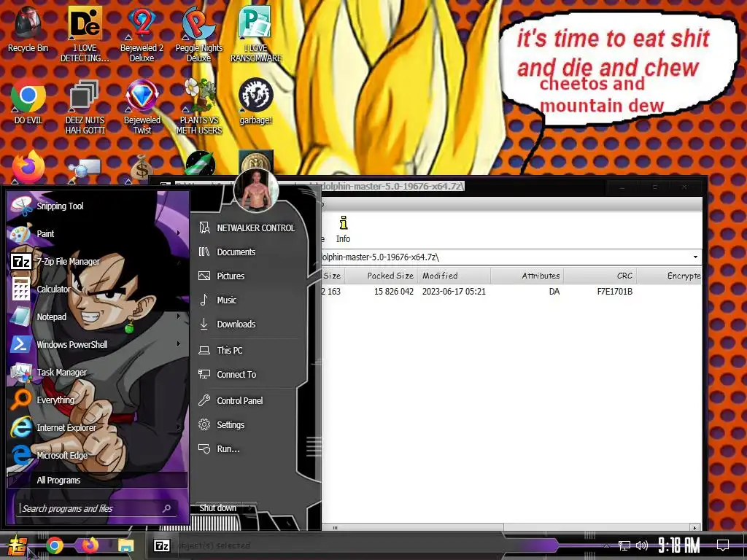Select the modified date 2023-06-17 05:21

coord(454,292)
